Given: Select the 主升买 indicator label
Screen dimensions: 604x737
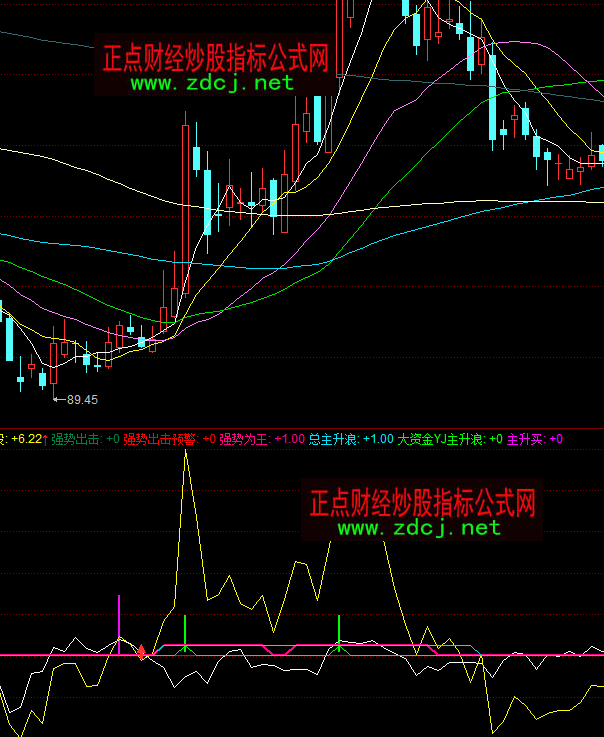Looking at the screenshot, I should point(526,439).
